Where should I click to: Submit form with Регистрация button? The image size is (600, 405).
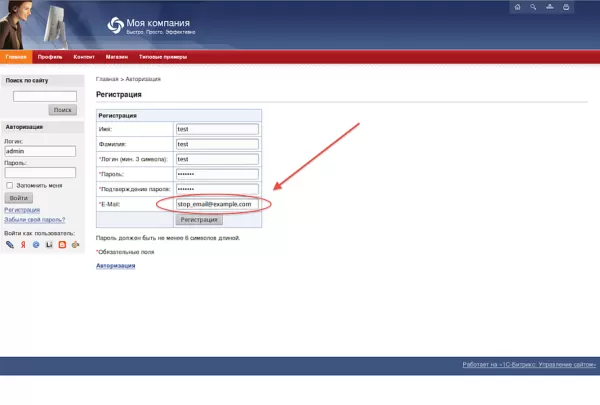[199, 220]
